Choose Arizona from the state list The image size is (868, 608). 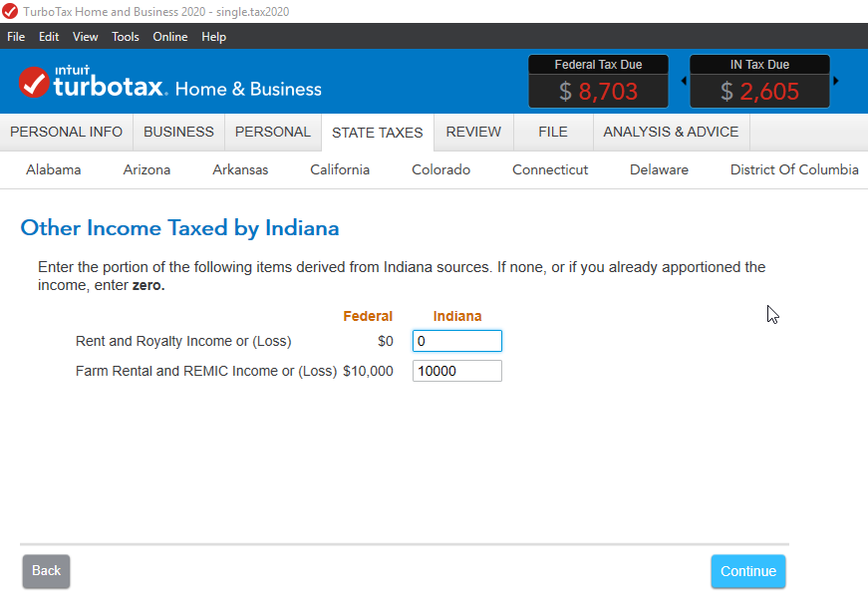point(146,169)
